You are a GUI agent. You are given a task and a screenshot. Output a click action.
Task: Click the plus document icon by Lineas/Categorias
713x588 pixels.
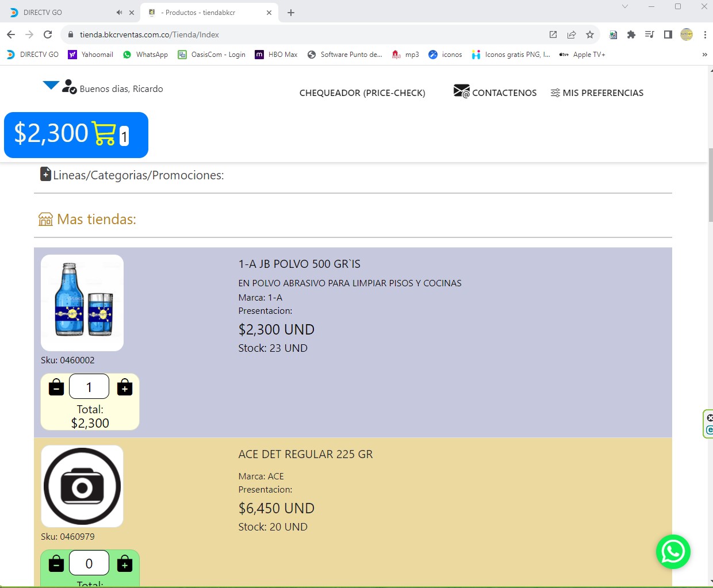point(45,174)
